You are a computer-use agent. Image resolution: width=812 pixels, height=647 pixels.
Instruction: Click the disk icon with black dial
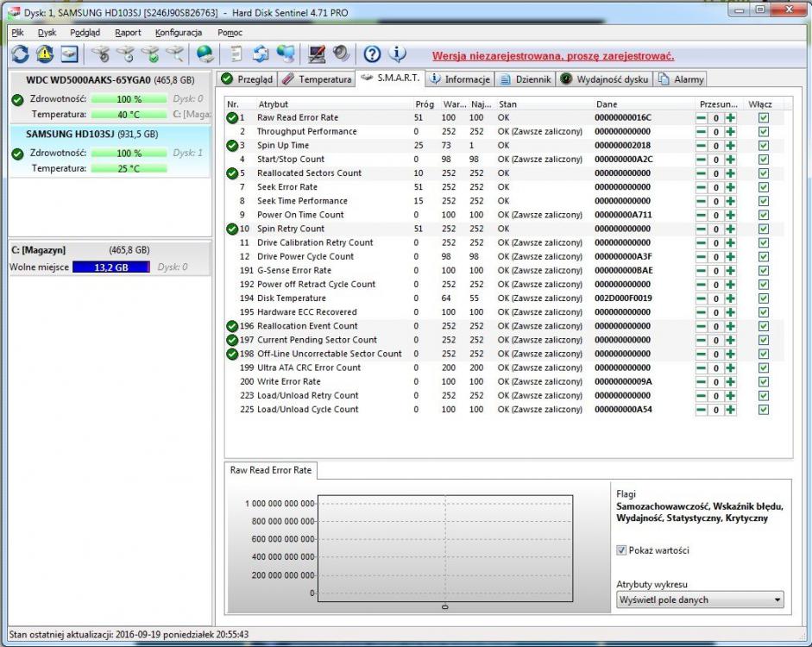(x=102, y=53)
